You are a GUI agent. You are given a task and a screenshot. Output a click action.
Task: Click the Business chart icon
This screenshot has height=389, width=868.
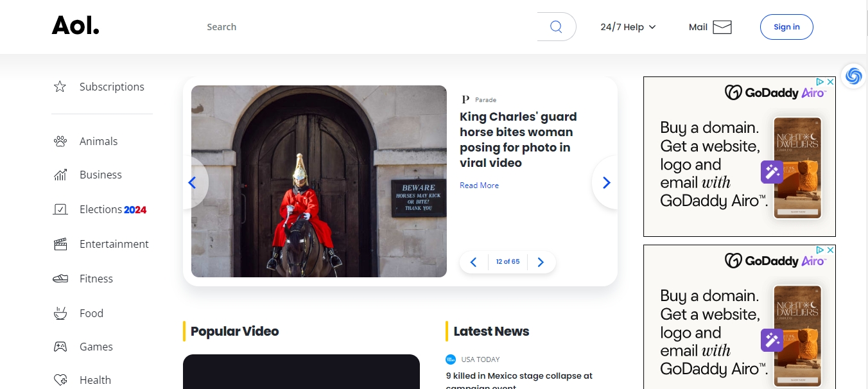(60, 175)
